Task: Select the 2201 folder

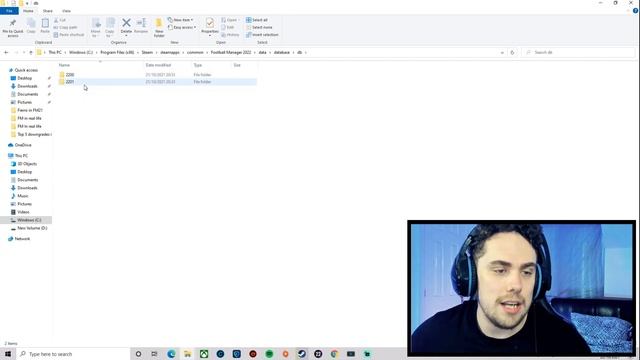Action: pyautogui.click(x=157, y=82)
